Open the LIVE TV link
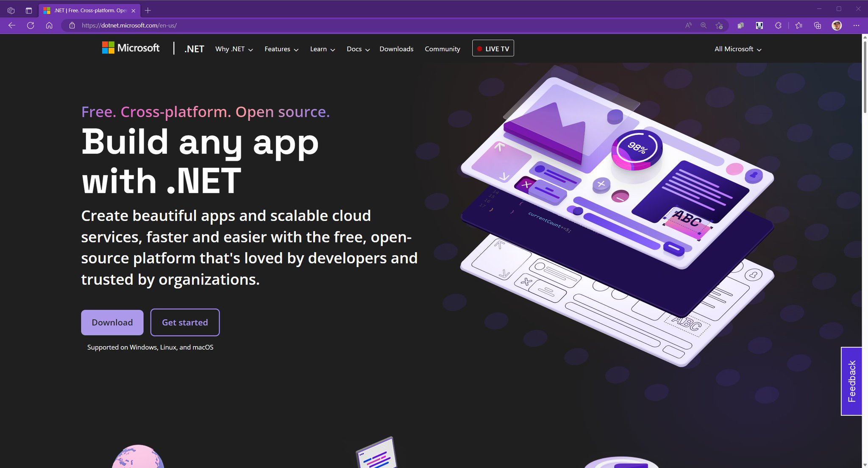This screenshot has height=468, width=868. pos(493,48)
